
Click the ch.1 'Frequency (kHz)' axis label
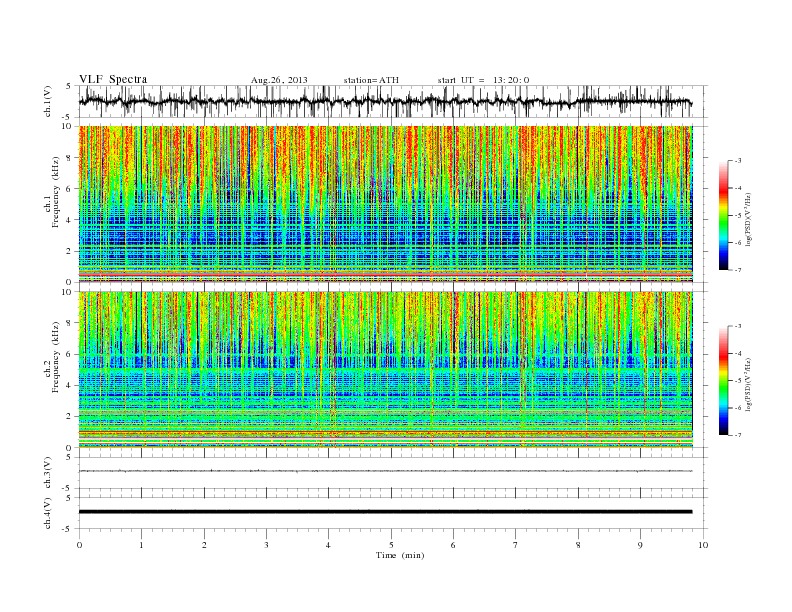pos(56,192)
